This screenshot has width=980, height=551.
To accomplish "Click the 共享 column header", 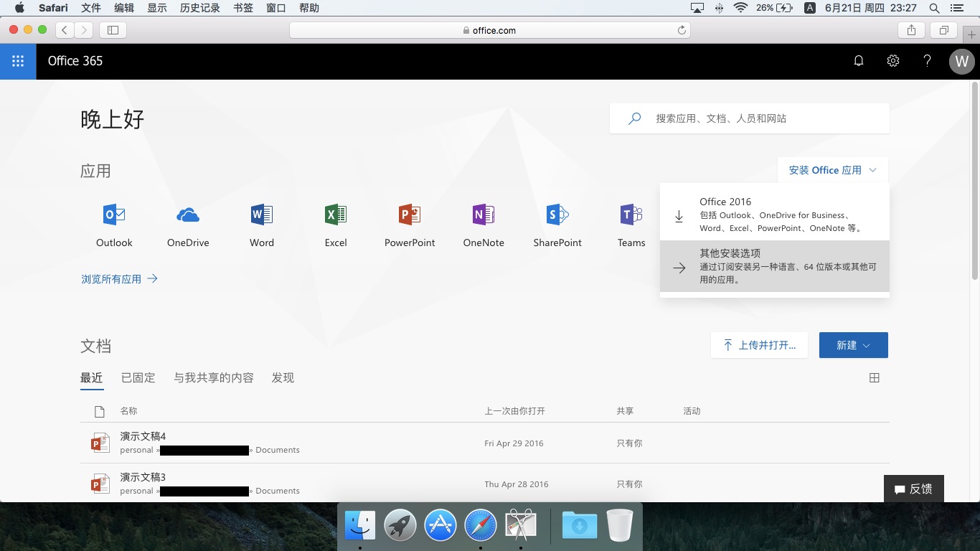I will [x=625, y=411].
